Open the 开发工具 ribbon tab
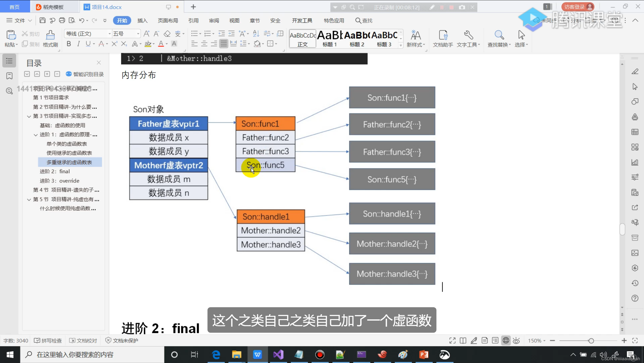 tap(302, 20)
